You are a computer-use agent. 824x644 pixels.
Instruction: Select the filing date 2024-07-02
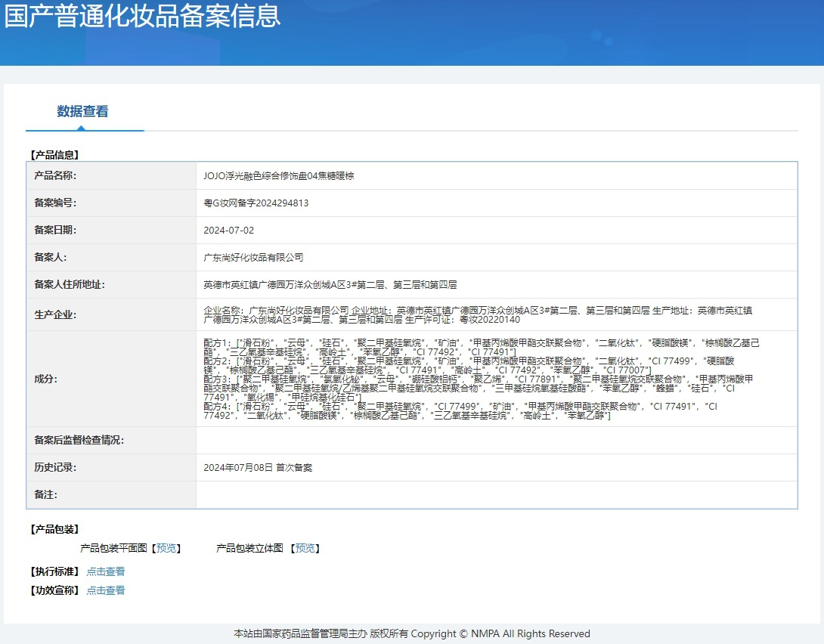(228, 231)
